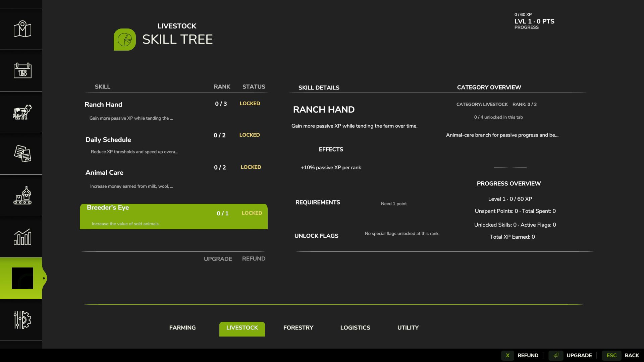
Task: Click the green pie chart Skill Tree icon
Action: pos(125,39)
